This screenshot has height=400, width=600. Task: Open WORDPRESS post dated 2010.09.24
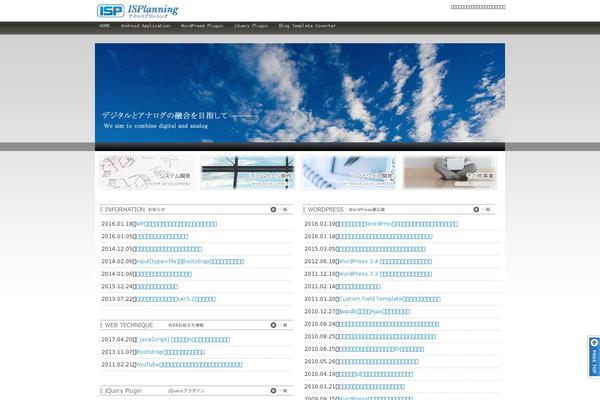point(389,324)
